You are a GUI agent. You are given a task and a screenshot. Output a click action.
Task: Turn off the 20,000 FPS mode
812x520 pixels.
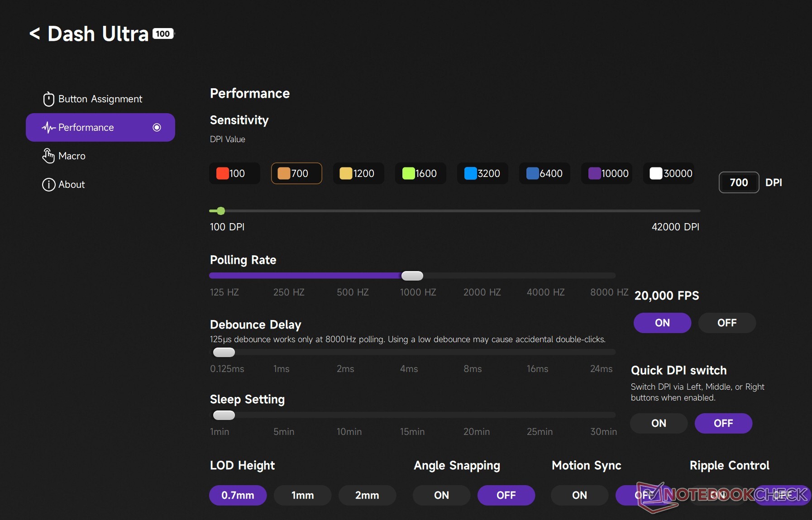click(726, 323)
